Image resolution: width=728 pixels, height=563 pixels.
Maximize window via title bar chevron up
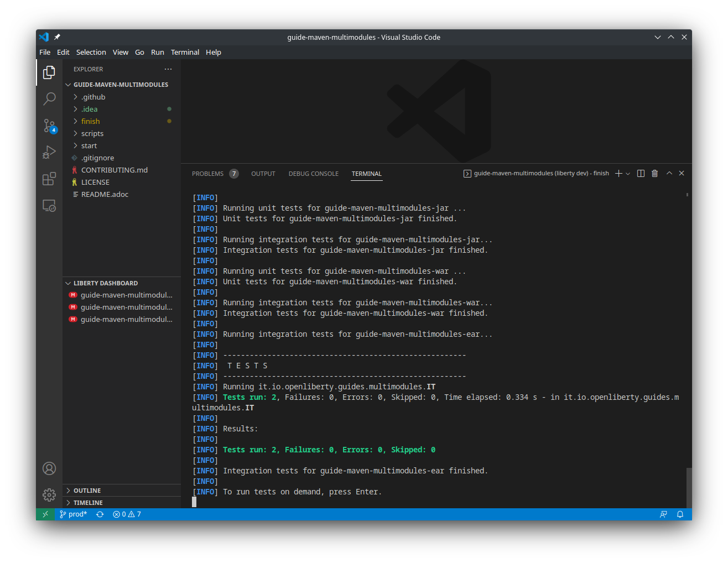[671, 37]
